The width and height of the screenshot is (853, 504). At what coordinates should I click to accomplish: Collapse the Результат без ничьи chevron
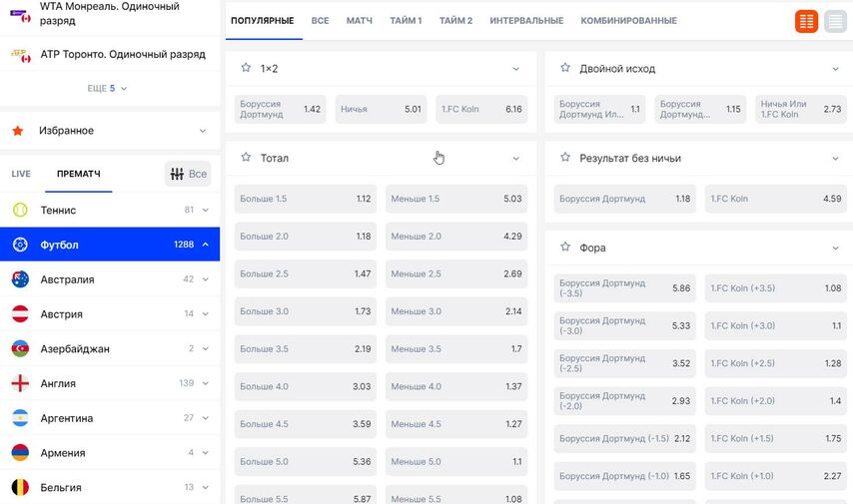point(835,159)
